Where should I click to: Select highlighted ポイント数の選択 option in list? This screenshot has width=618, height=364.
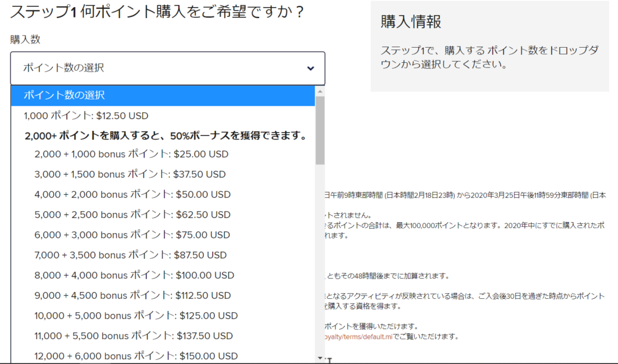(162, 95)
